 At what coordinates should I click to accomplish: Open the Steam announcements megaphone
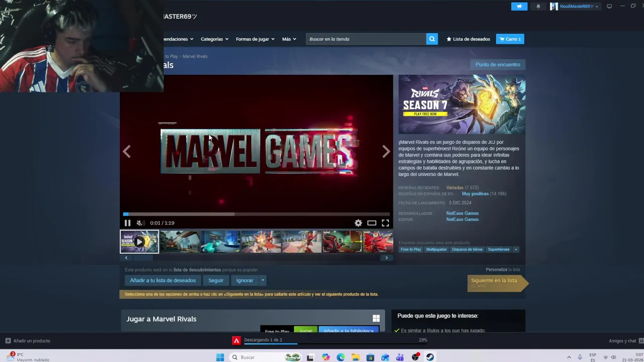pos(519,7)
